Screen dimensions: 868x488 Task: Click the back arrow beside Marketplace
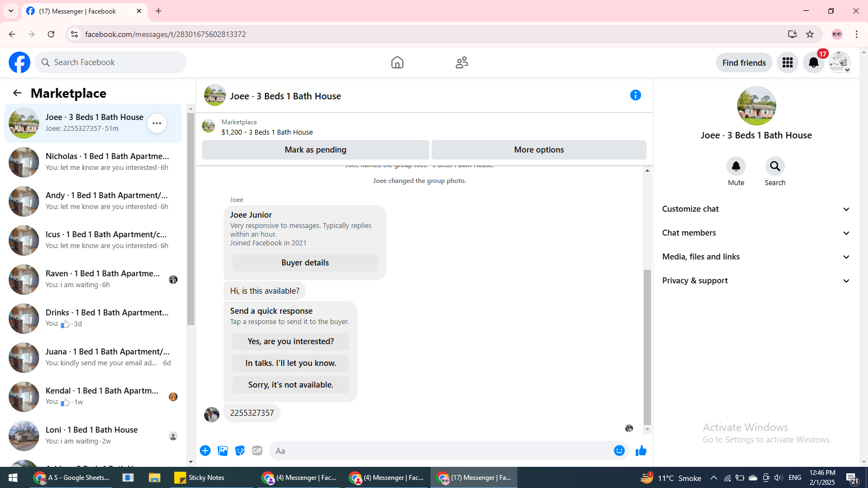[x=17, y=93]
